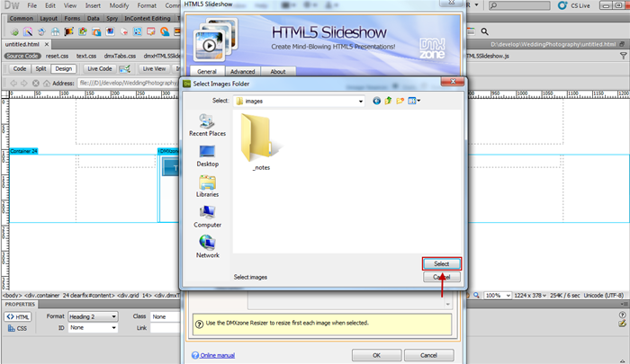The width and height of the screenshot is (630, 364).
Task: Close the untitled.html document tab
Action: (x=47, y=44)
